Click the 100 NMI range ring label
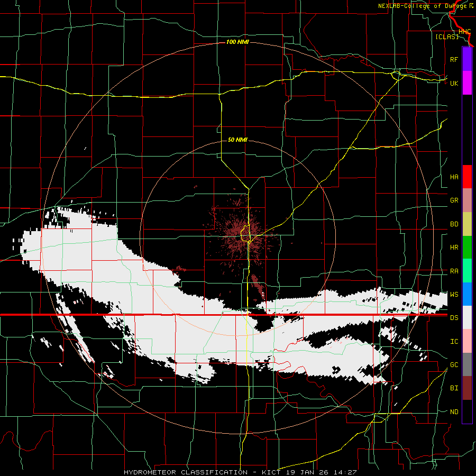Viewport: 476px width, 476px height. point(237,42)
